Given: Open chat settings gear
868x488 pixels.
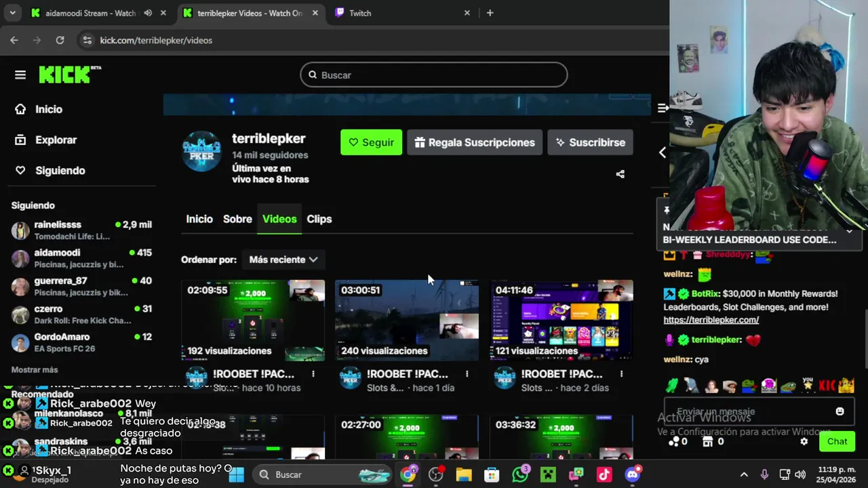Looking at the screenshot, I should pyautogui.click(x=804, y=441).
